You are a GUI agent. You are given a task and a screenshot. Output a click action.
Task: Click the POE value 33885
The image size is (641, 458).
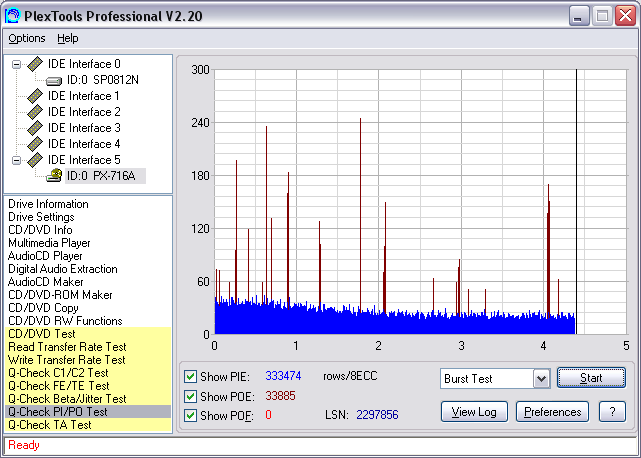(280, 396)
